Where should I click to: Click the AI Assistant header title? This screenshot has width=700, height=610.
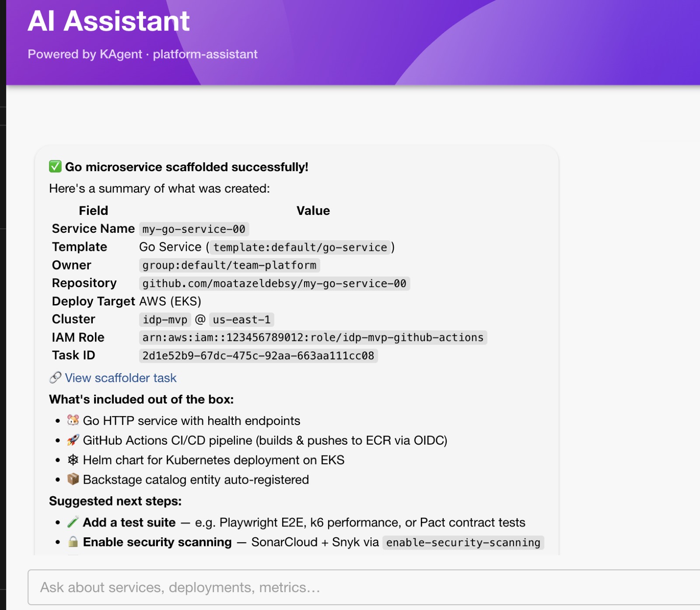[x=108, y=21]
